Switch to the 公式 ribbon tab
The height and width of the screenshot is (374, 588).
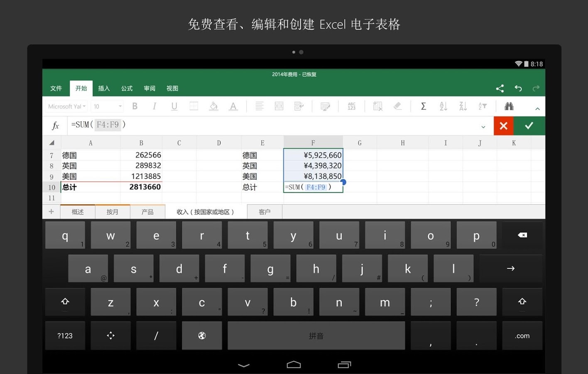click(x=127, y=88)
